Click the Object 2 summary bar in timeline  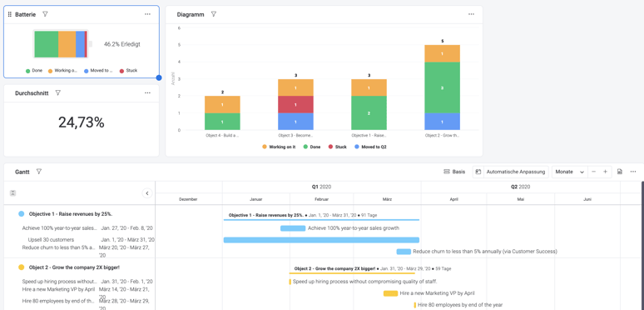pos(352,273)
